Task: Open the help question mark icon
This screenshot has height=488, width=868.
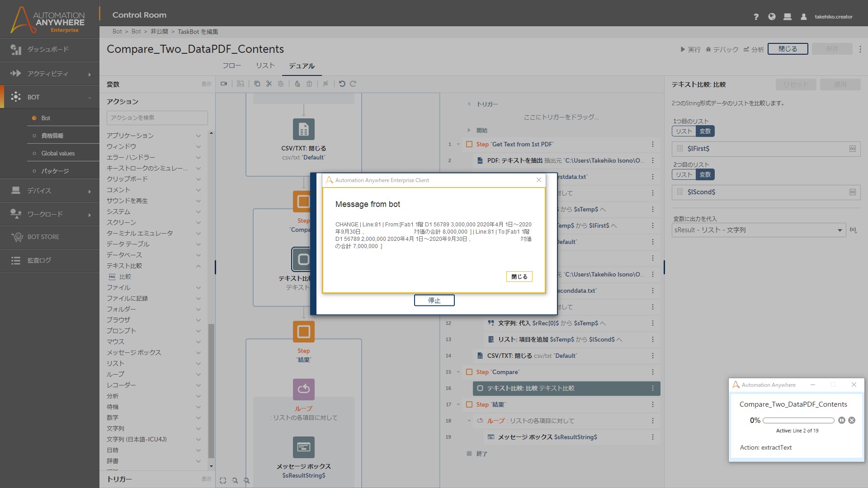Action: pos(756,17)
